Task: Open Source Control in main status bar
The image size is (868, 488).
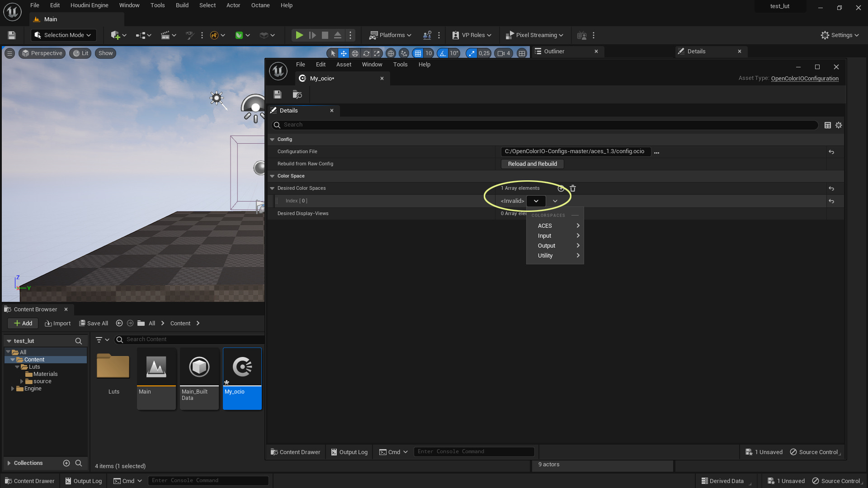Action: 837,481
